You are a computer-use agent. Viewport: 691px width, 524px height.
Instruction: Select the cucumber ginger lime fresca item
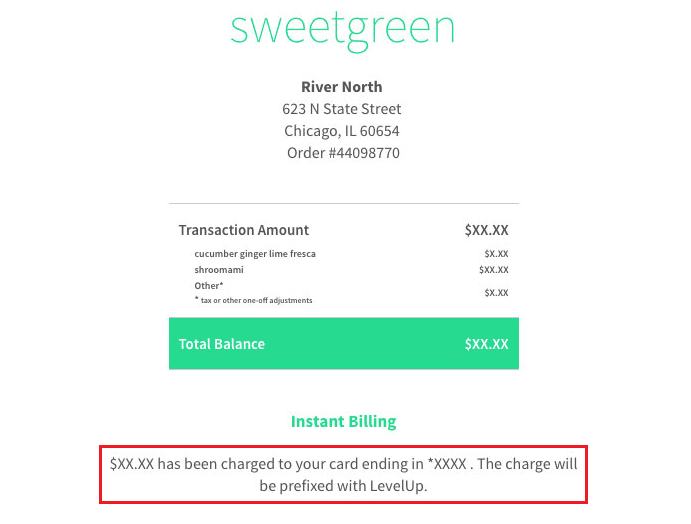coord(255,254)
